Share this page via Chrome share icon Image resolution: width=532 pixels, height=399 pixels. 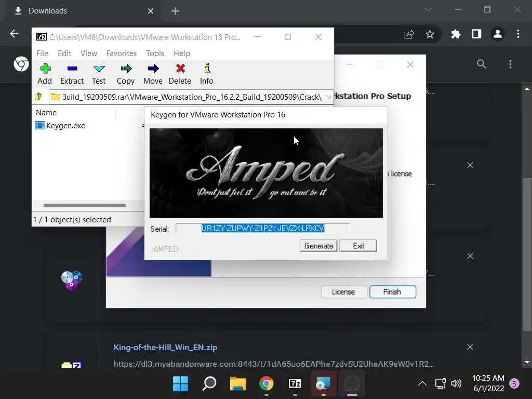coord(409,34)
